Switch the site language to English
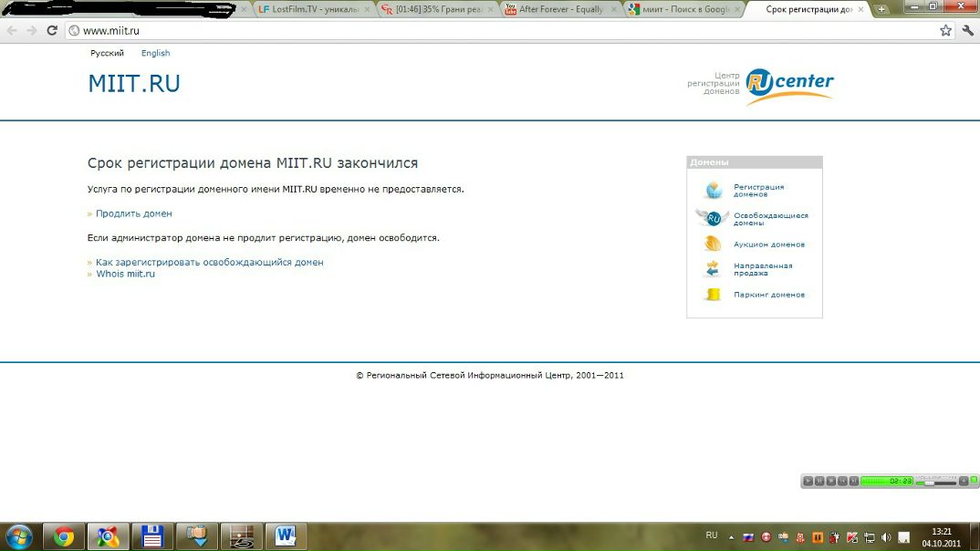 (155, 53)
